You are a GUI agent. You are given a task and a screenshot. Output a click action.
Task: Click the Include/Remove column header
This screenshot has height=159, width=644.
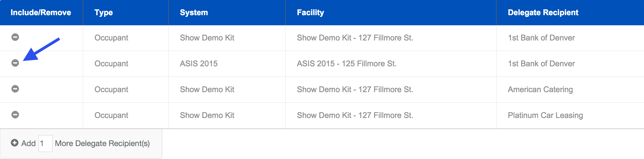(x=41, y=13)
